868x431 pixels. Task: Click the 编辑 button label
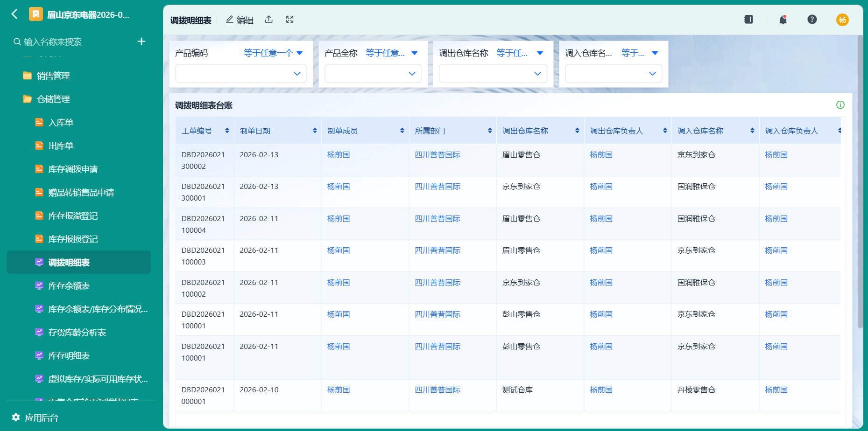pos(245,20)
